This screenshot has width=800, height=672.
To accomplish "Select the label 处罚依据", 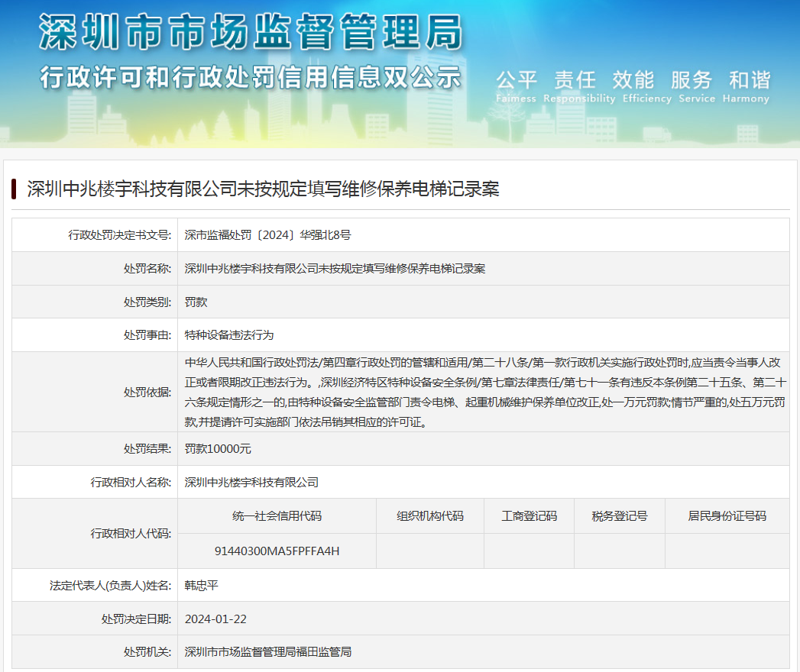I will pos(147,392).
